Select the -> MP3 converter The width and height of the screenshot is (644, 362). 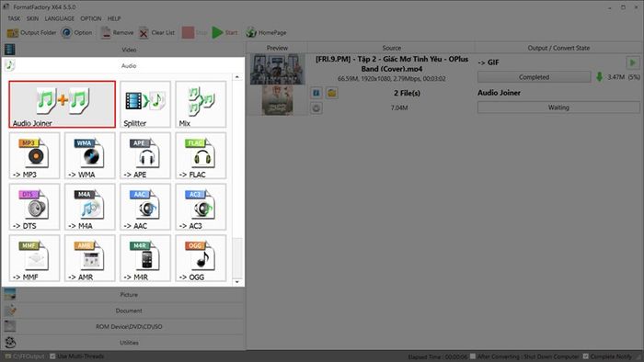35,155
